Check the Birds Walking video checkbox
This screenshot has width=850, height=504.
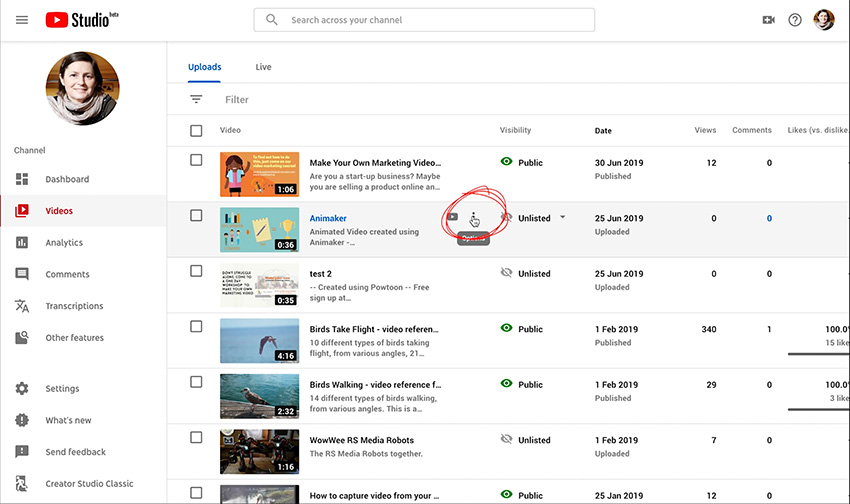tap(196, 382)
